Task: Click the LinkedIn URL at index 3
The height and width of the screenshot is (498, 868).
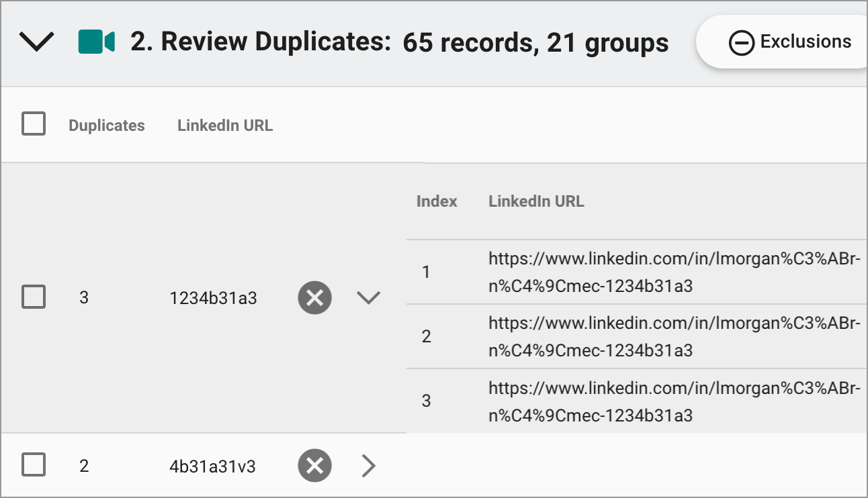Action: [x=672, y=401]
